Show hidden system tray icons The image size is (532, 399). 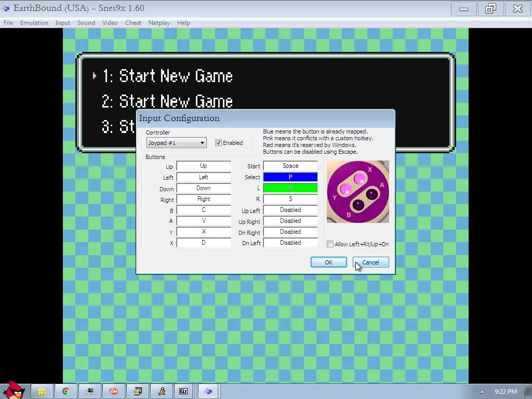pos(482,392)
